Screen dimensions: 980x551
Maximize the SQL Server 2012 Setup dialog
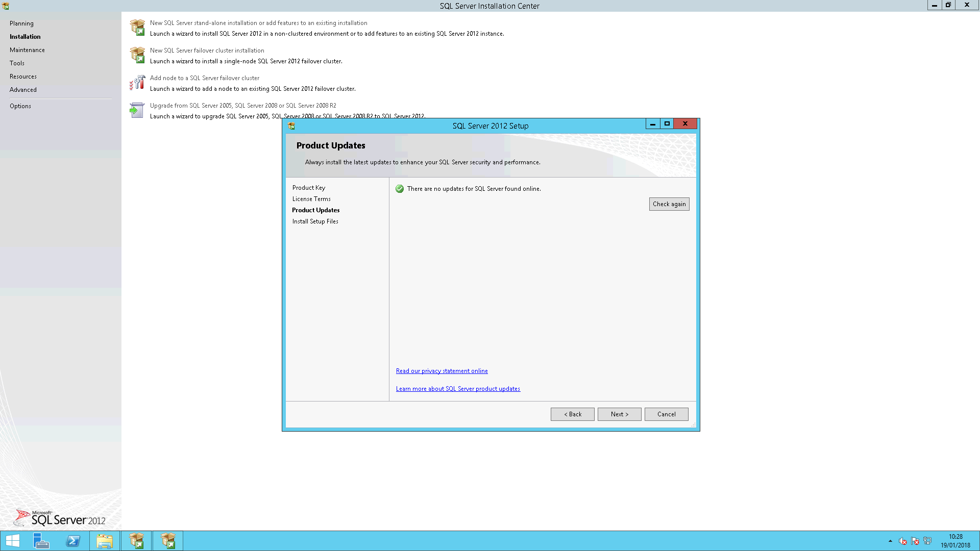(667, 124)
